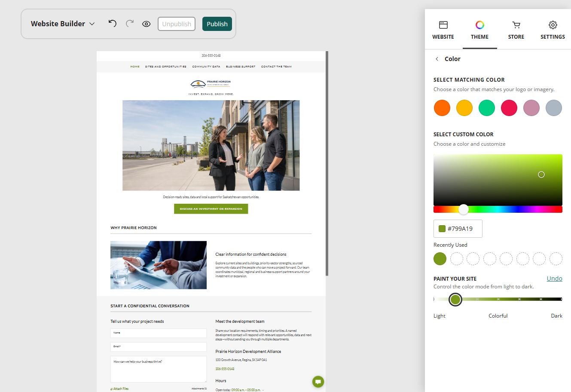Choose the mauve pink matching color swatch
The image size is (571, 392).
[x=531, y=108]
